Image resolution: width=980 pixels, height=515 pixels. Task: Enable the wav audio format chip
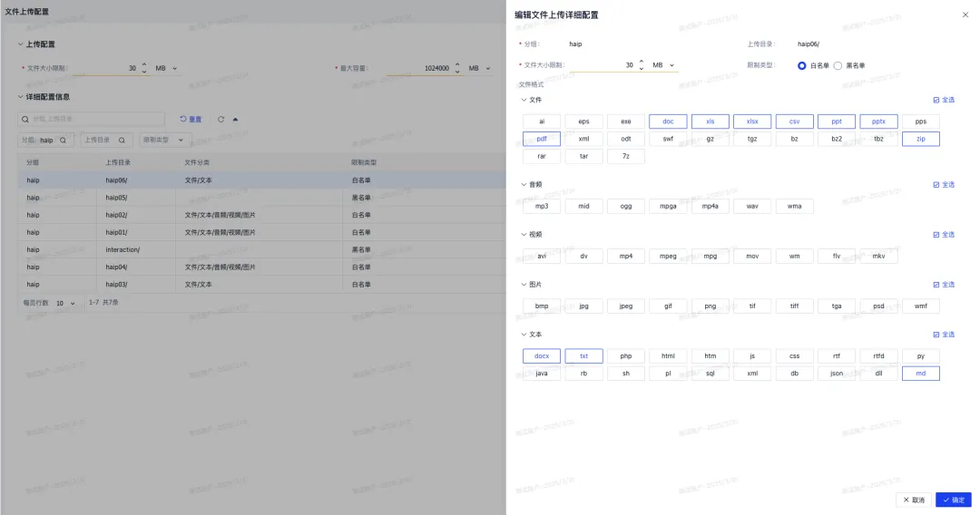coord(752,206)
